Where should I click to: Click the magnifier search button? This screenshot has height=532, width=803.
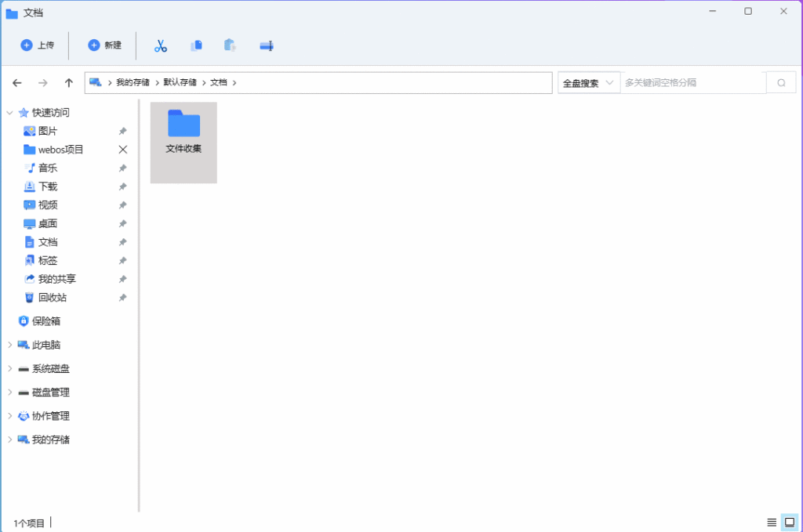[781, 83]
